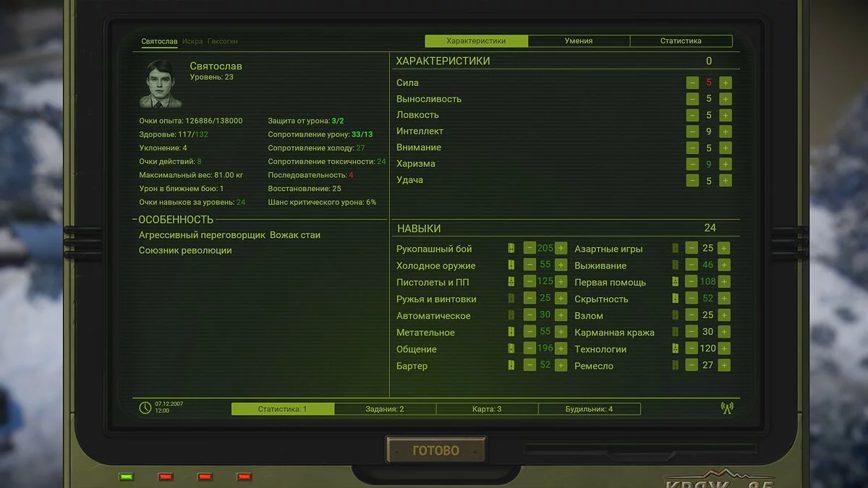
Task: Decrease Интеллект with minus button
Action: pyautogui.click(x=692, y=132)
